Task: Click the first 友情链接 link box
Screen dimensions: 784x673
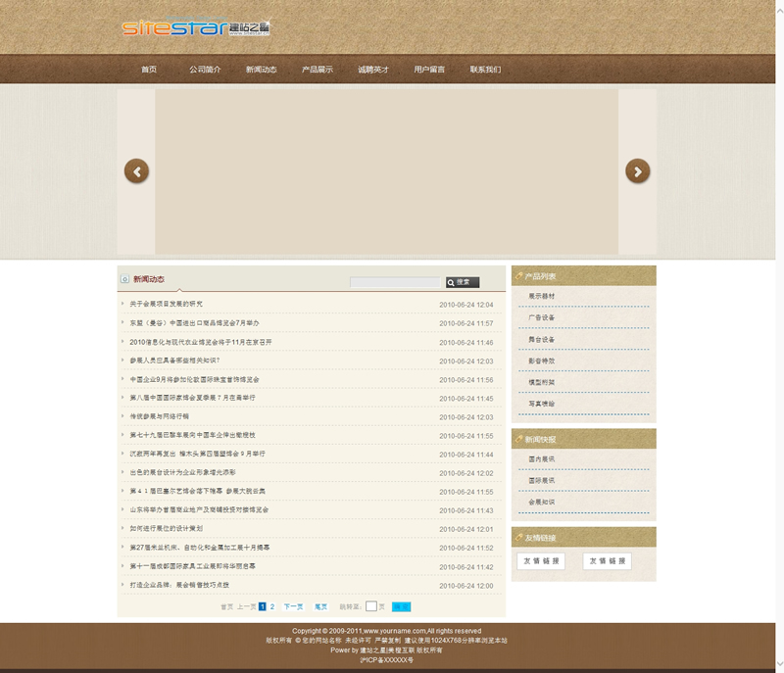Action: [x=541, y=561]
